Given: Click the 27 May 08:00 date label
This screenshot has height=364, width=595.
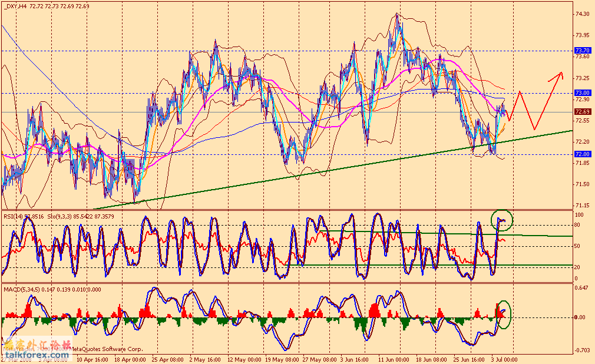Looking at the screenshot, I should point(319,359).
